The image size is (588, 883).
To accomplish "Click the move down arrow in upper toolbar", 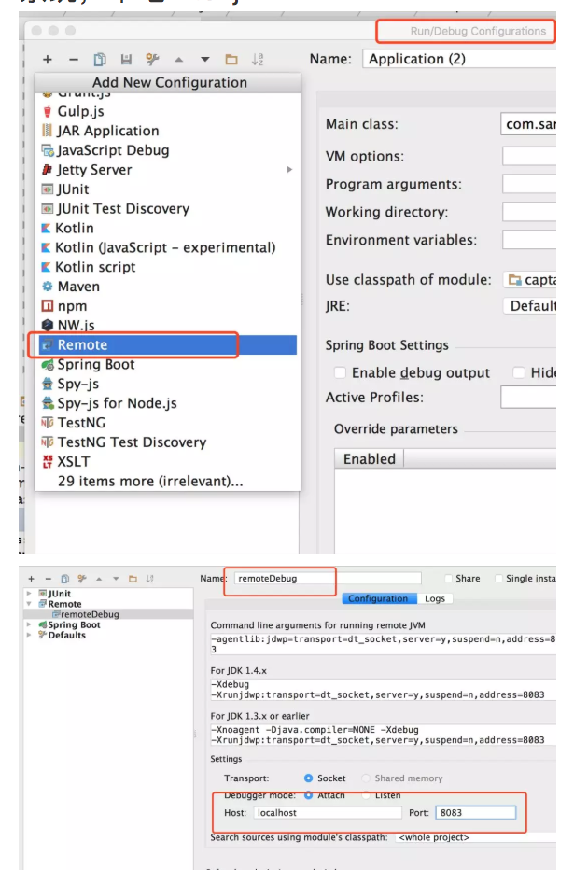I will coord(205,59).
